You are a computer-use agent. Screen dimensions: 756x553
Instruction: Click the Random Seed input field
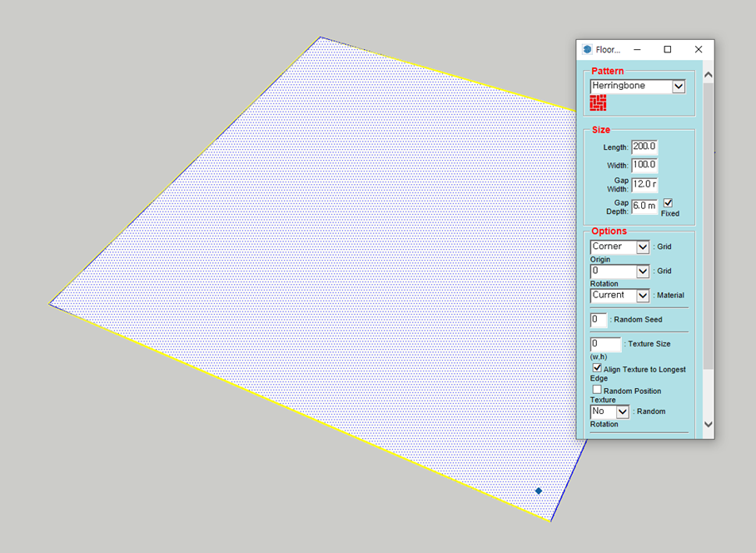coord(599,320)
